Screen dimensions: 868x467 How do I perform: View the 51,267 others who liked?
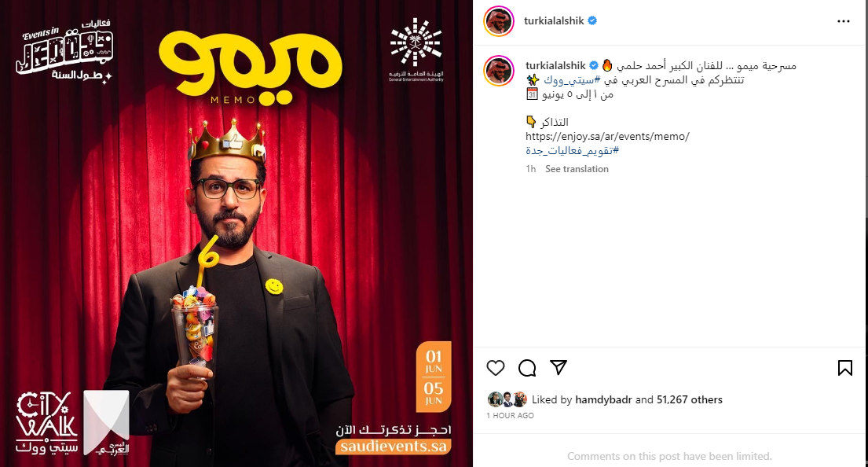point(689,399)
